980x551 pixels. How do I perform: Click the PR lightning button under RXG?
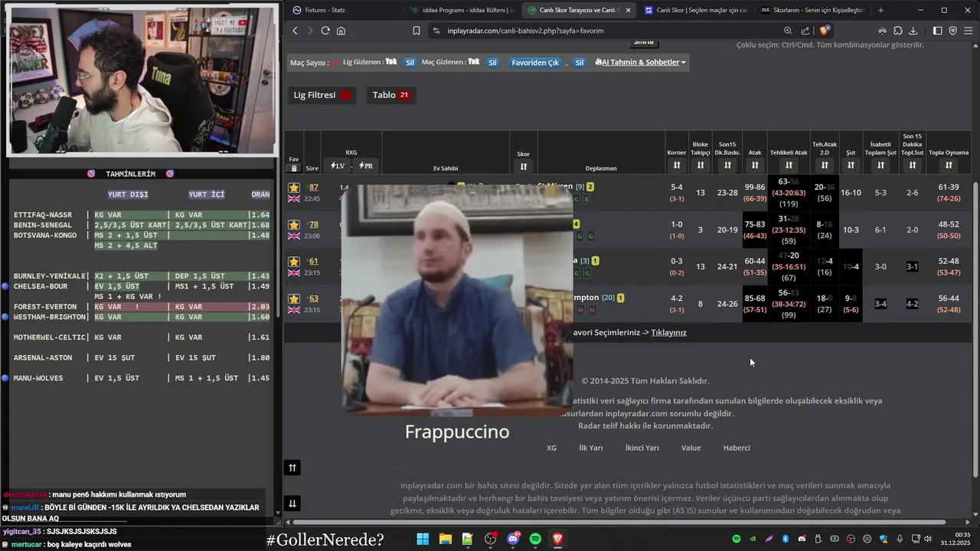tap(364, 166)
